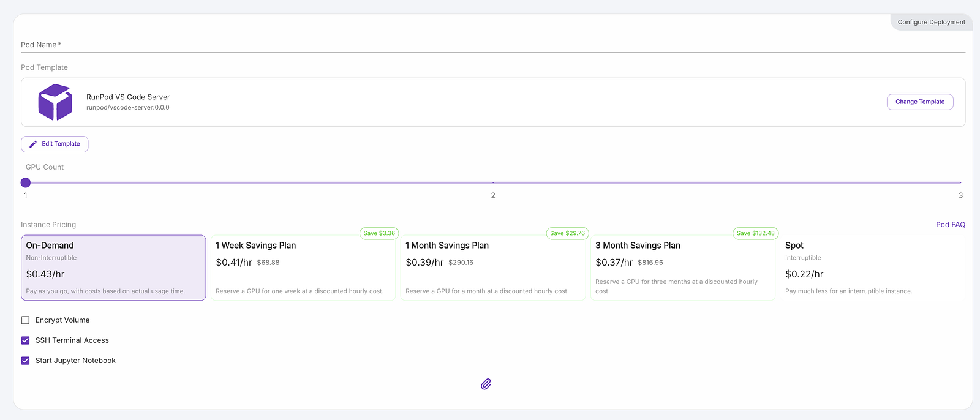Select the On-Demand pricing option
The height and width of the screenshot is (420, 980).
[113, 268]
